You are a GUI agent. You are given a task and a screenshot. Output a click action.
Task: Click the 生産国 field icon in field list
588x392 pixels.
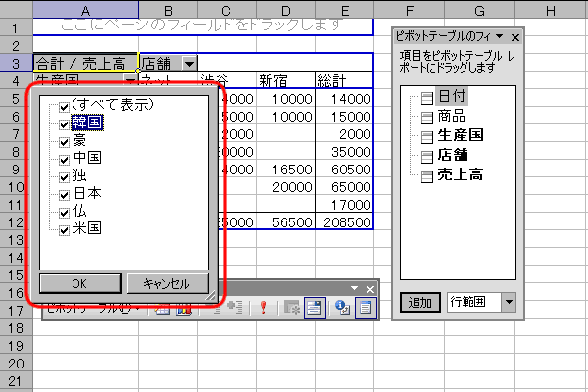(426, 137)
